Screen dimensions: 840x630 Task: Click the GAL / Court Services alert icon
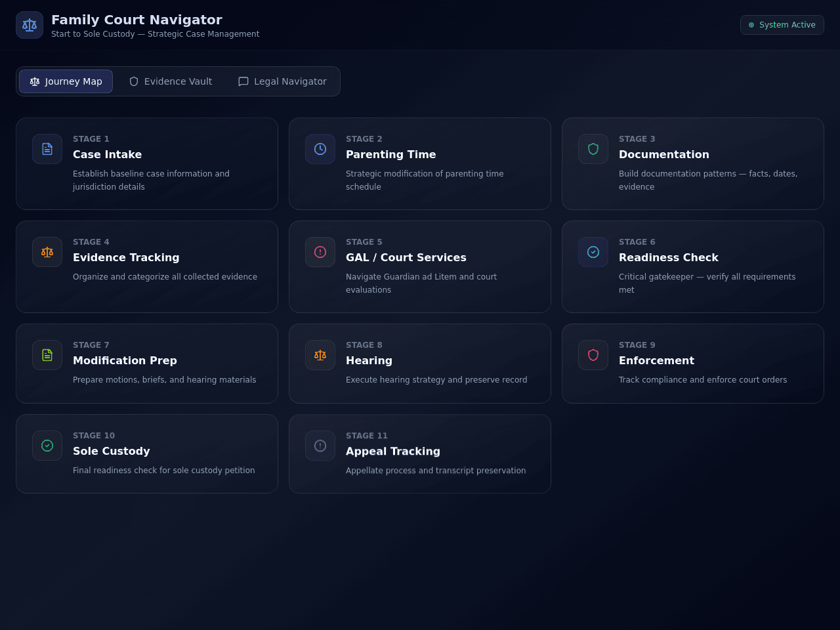320,252
